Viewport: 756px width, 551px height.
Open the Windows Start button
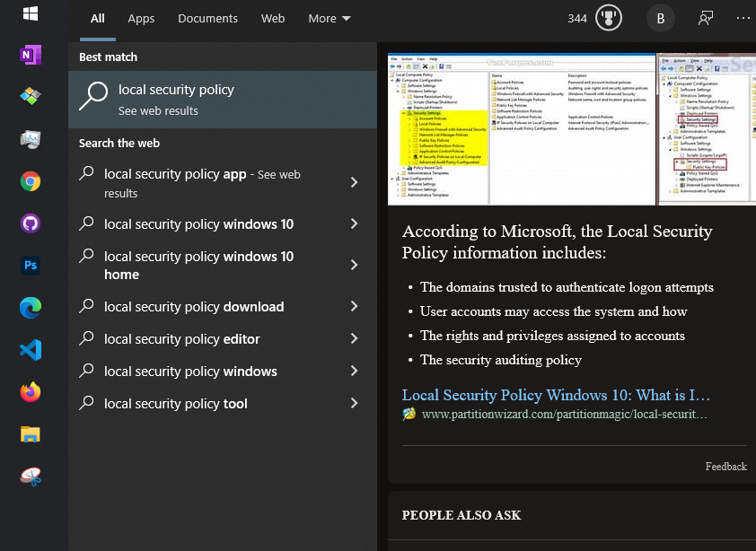point(31,13)
